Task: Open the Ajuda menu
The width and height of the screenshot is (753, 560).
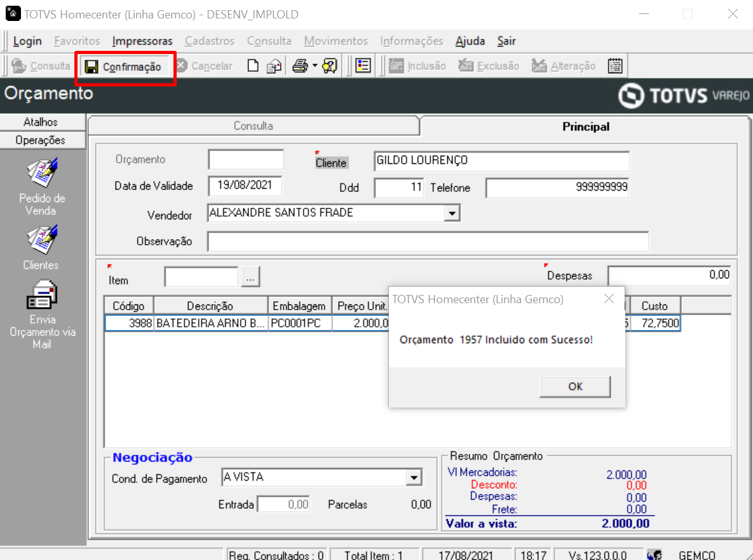Action: [470, 41]
